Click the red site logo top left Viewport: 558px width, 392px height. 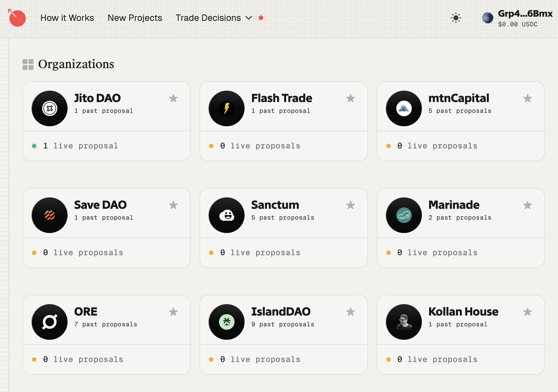click(x=17, y=18)
